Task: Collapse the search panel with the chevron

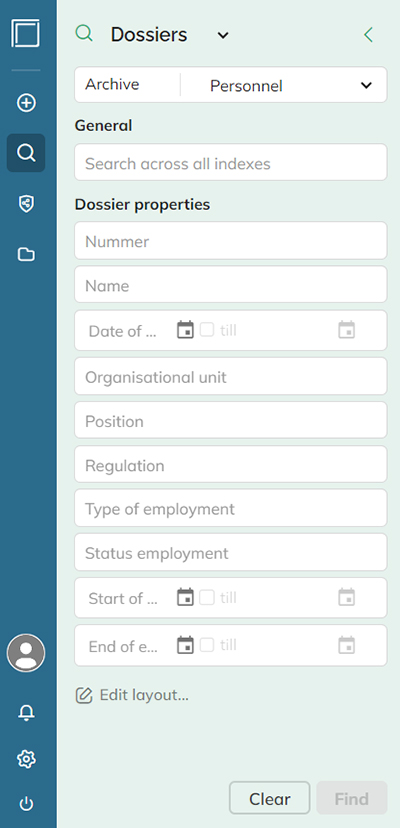Action: click(368, 35)
